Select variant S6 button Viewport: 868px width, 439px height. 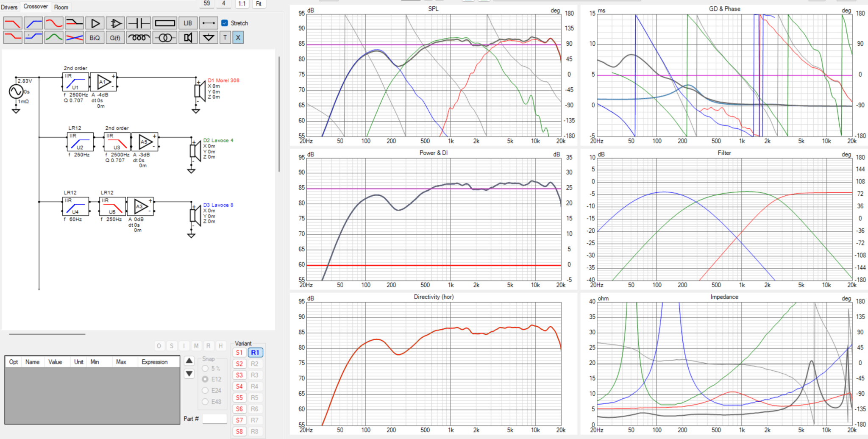tap(239, 409)
